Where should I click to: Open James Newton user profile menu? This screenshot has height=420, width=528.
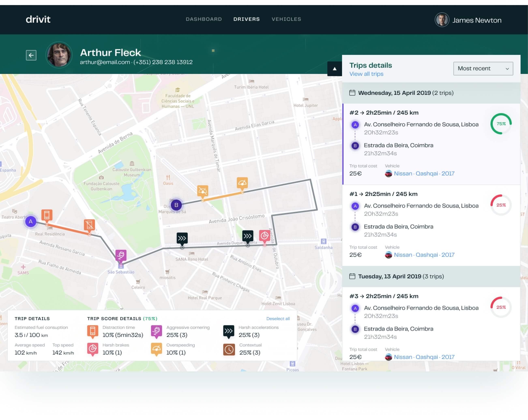(468, 20)
